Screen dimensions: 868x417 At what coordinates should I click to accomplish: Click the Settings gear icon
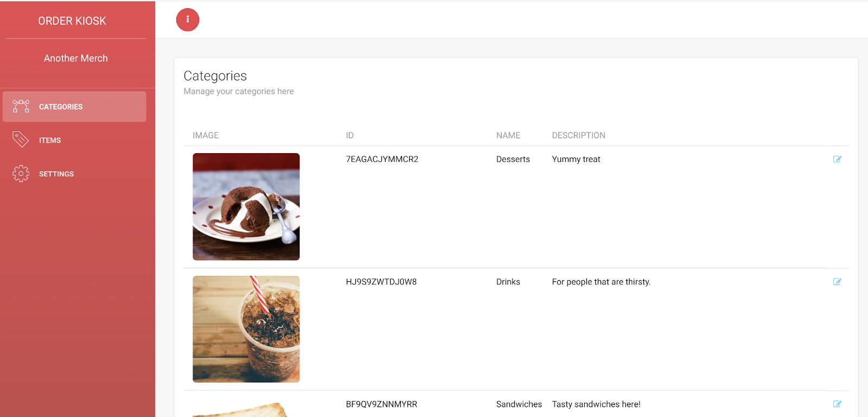coord(21,173)
